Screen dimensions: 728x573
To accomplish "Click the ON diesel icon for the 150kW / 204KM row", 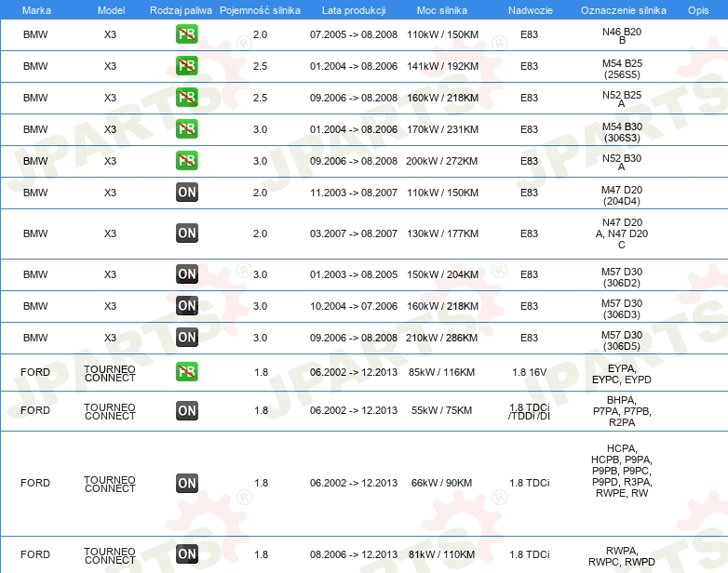I will (186, 273).
